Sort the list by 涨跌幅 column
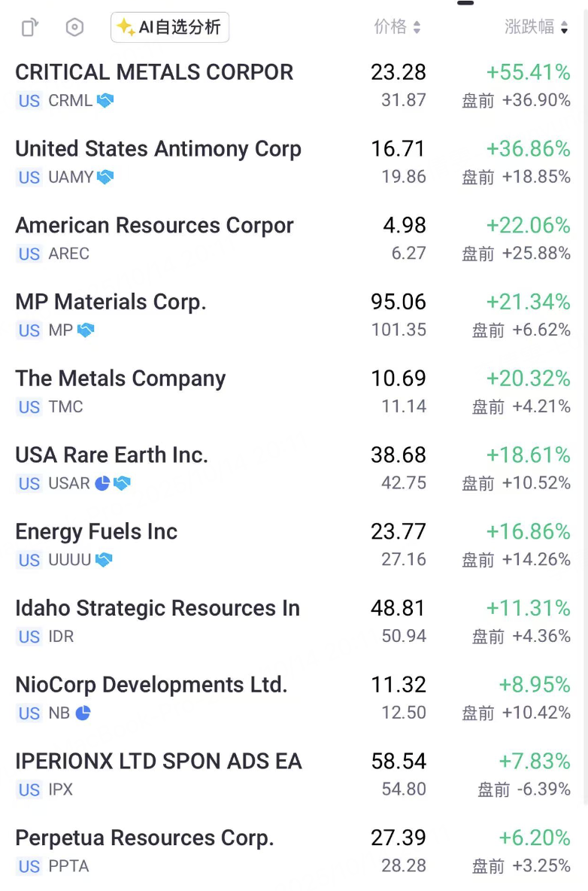This screenshot has height=891, width=588. (537, 28)
